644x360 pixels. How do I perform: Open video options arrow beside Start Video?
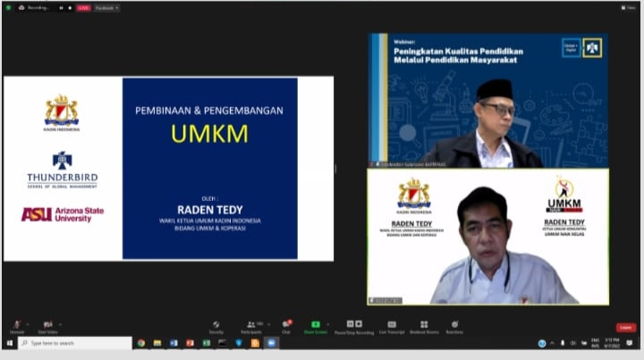(60, 324)
